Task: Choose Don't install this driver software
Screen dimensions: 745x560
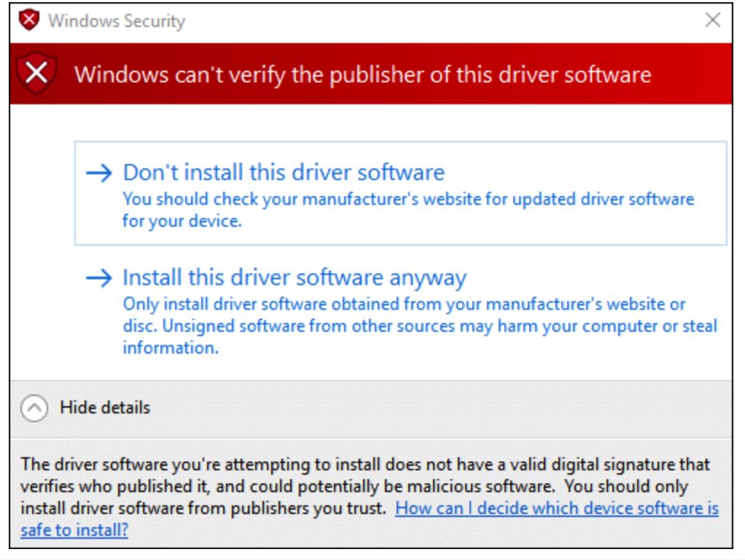Action: 400,193
